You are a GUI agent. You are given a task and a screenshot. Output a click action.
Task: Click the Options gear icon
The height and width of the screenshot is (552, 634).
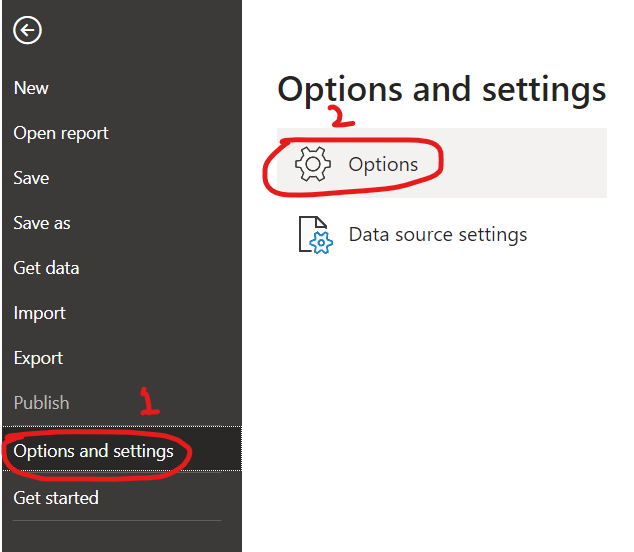[313, 164]
